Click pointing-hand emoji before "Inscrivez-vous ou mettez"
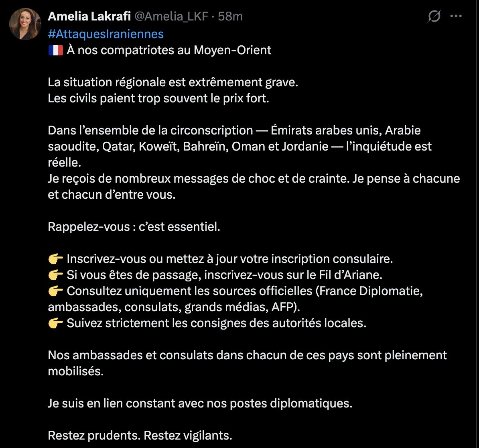Viewport: 479px width, 448px height. (x=55, y=259)
